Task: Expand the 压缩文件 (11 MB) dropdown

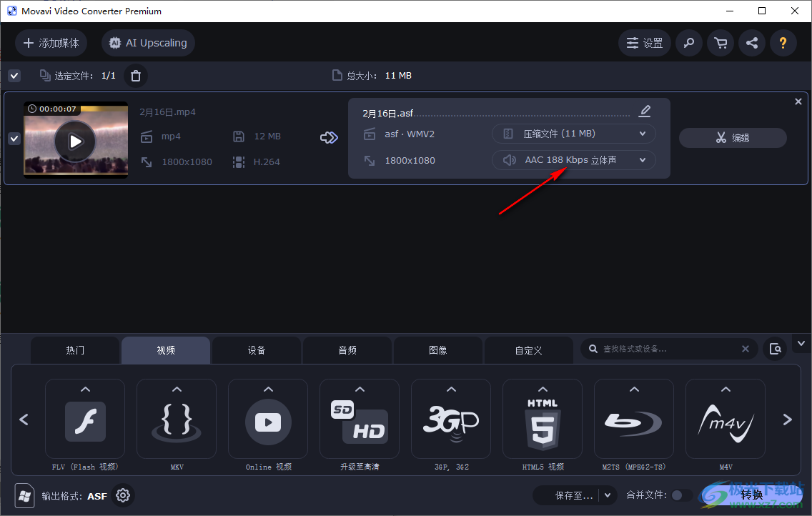Action: 573,134
